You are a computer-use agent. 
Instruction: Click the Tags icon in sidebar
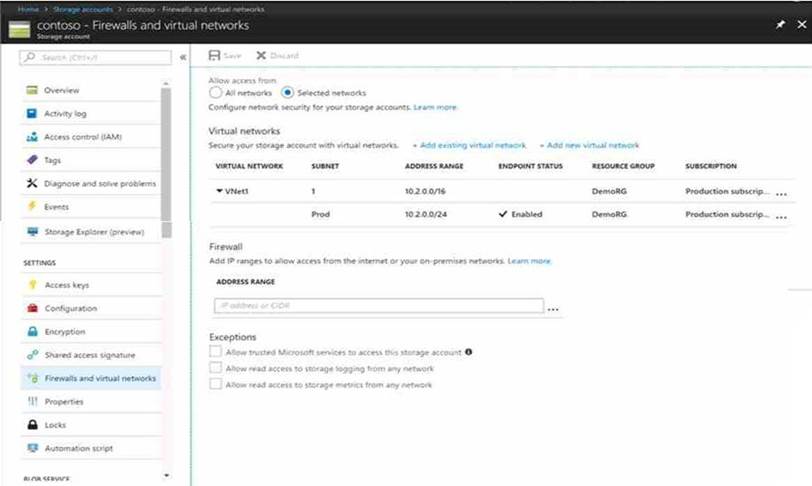[33, 160]
